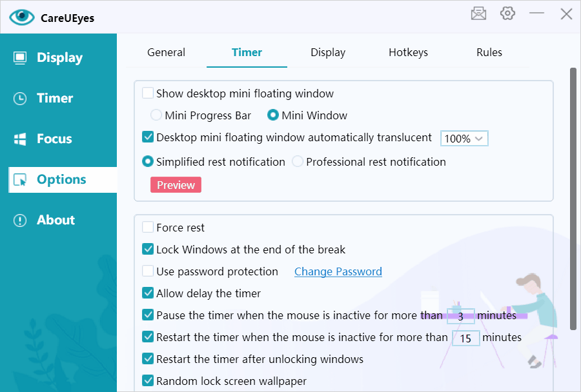This screenshot has height=392, width=581.
Task: Open the mail feedback icon
Action: click(478, 14)
